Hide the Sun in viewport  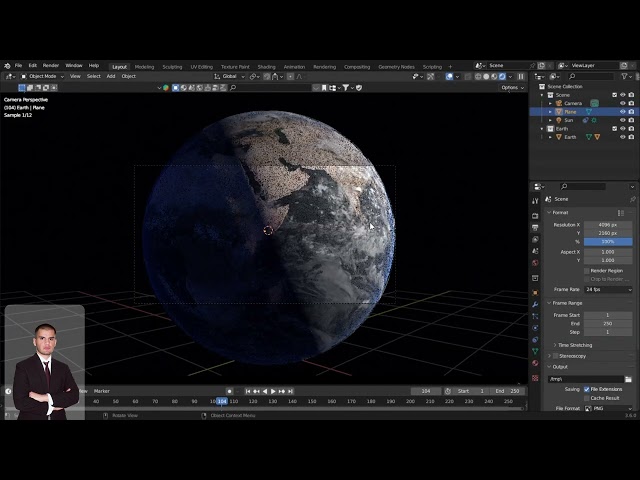(x=622, y=120)
